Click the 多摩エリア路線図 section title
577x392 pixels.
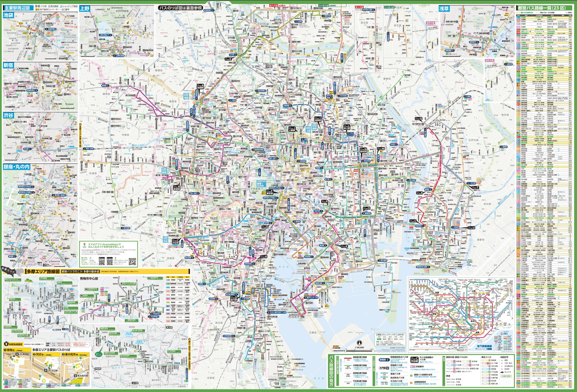click(43, 271)
